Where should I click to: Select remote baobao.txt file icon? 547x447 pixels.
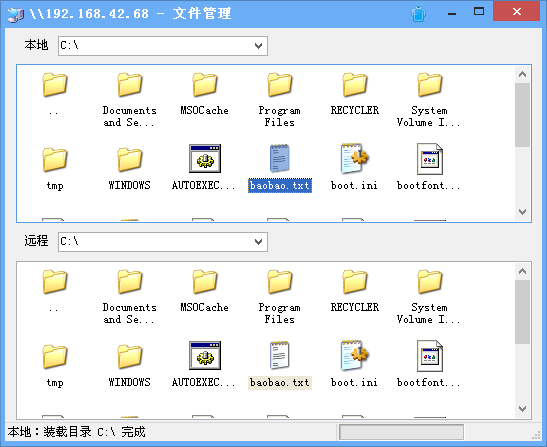tap(279, 356)
